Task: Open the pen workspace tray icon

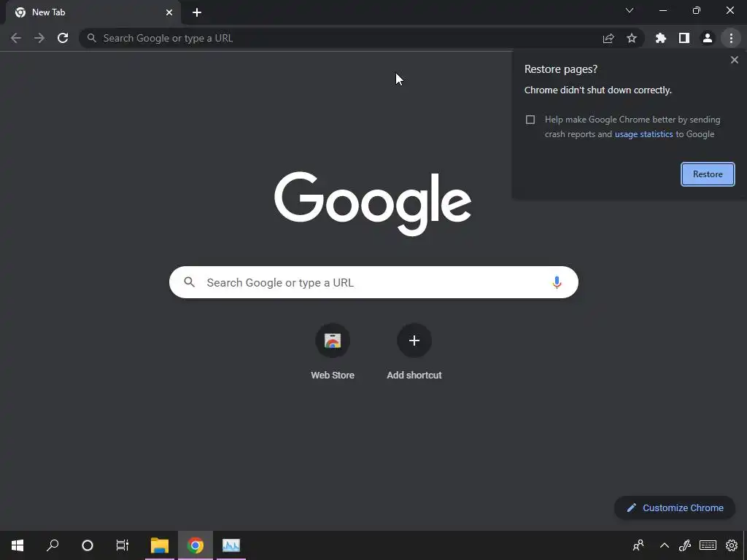Action: pos(685,545)
